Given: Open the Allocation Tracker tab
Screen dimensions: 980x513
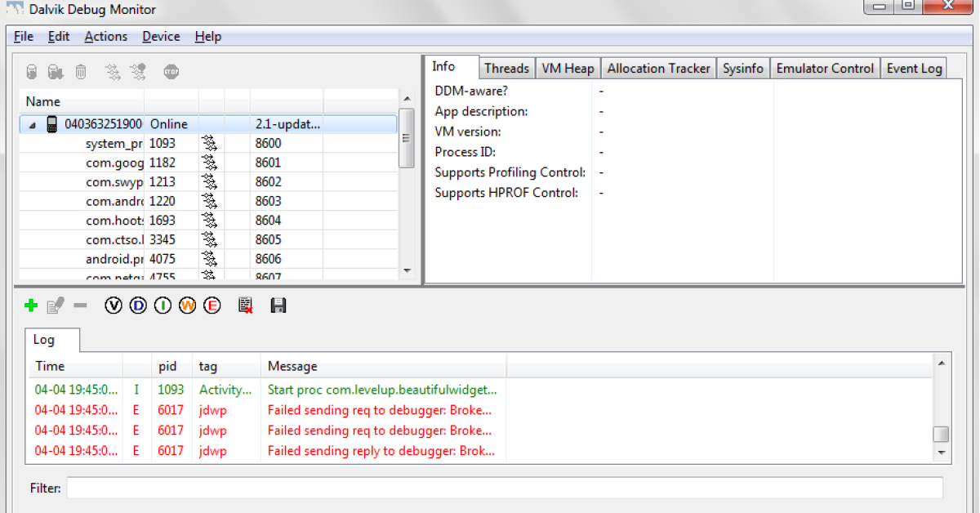Looking at the screenshot, I should click(x=658, y=69).
